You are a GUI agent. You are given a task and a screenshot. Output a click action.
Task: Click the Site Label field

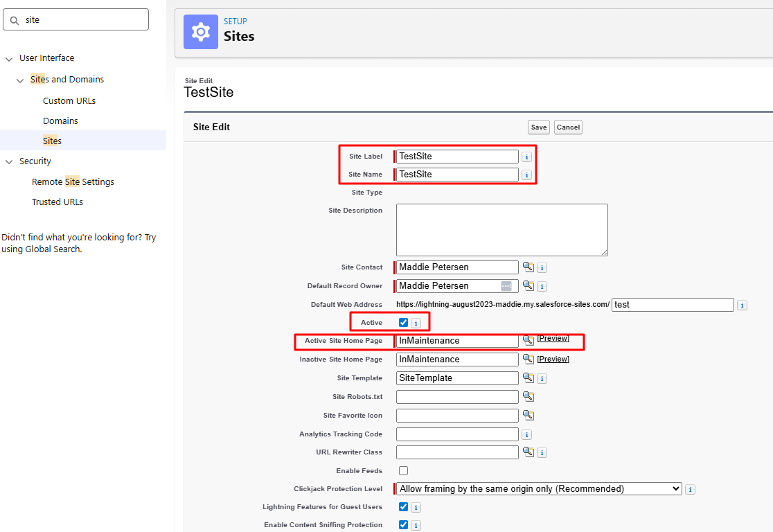(457, 157)
